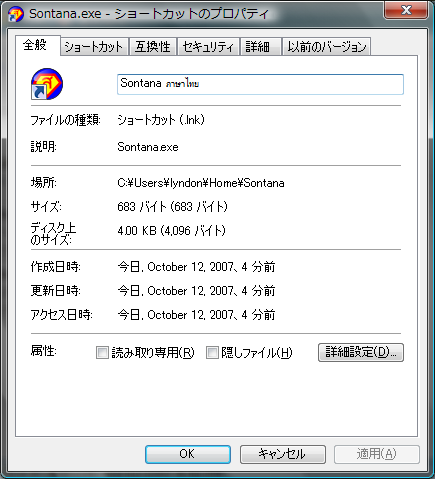Viewport: 435px width, 479px height.
Task: Click the dialog title bar text
Action: [148, 14]
